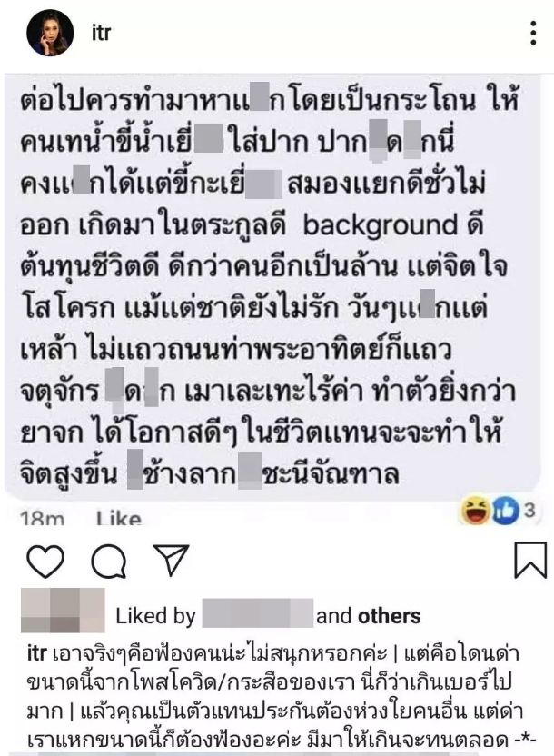This screenshot has width=554, height=756.
Task: Tap the bold itr username in caption
Action: click(36, 654)
